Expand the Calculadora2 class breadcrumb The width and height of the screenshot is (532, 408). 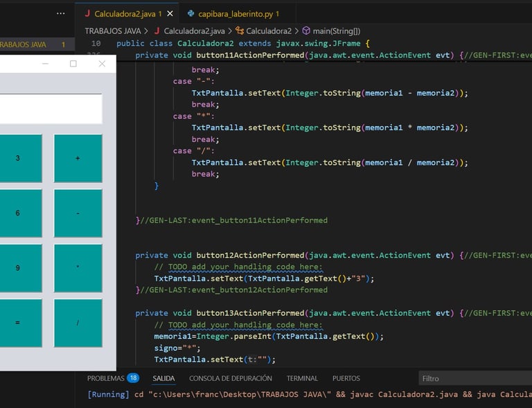268,30
